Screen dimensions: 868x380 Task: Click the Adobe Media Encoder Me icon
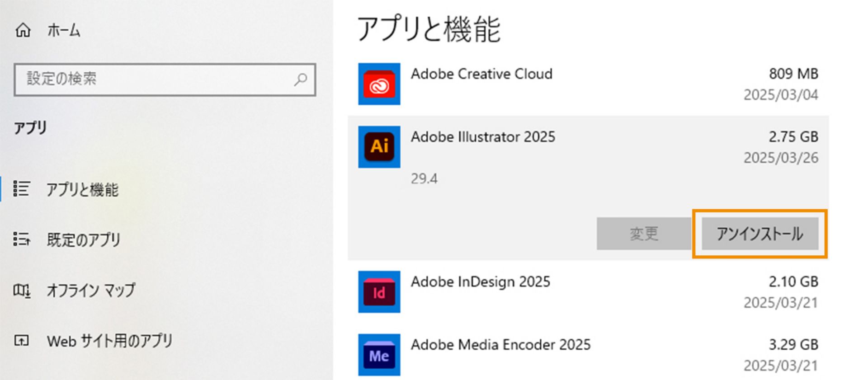[379, 355]
